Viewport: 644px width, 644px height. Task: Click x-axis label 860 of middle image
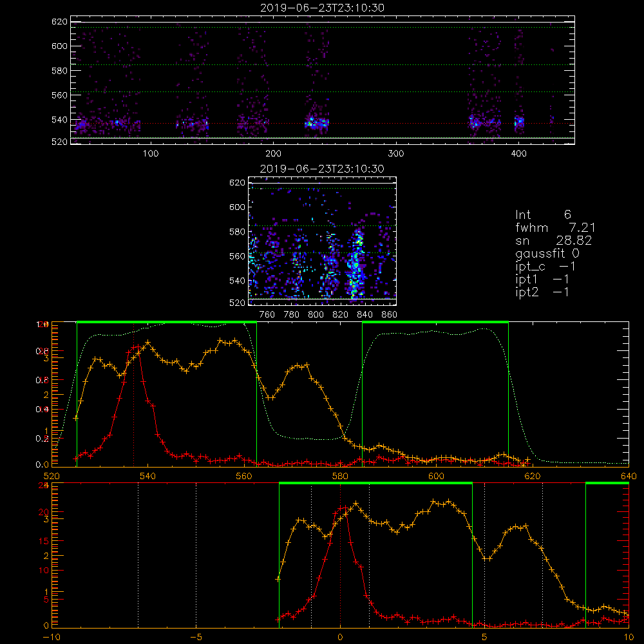pos(390,315)
